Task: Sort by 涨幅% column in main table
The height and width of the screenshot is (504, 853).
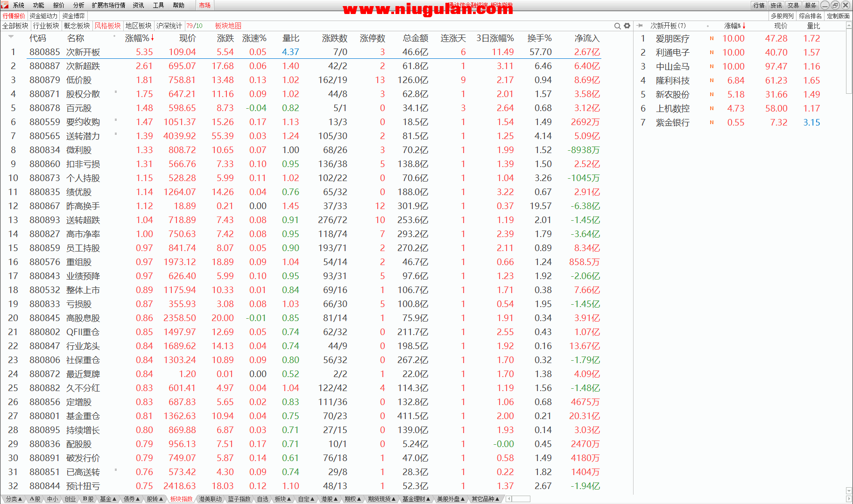Action: click(139, 38)
